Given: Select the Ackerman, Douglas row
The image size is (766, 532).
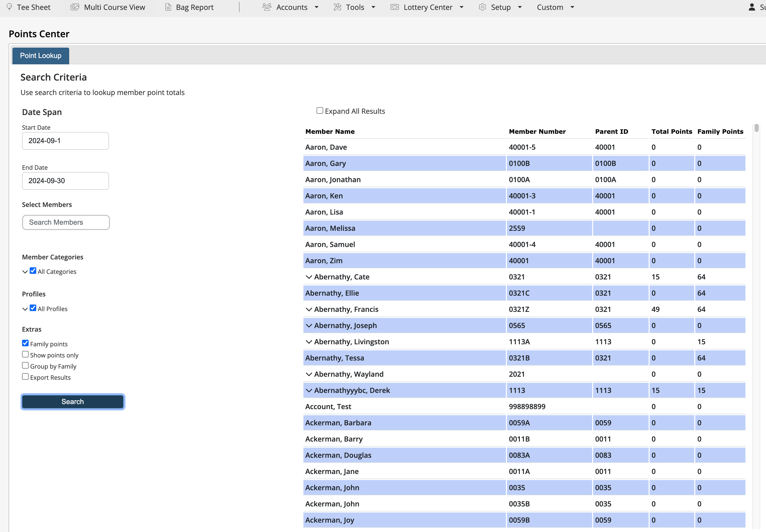Looking at the screenshot, I should [x=524, y=455].
